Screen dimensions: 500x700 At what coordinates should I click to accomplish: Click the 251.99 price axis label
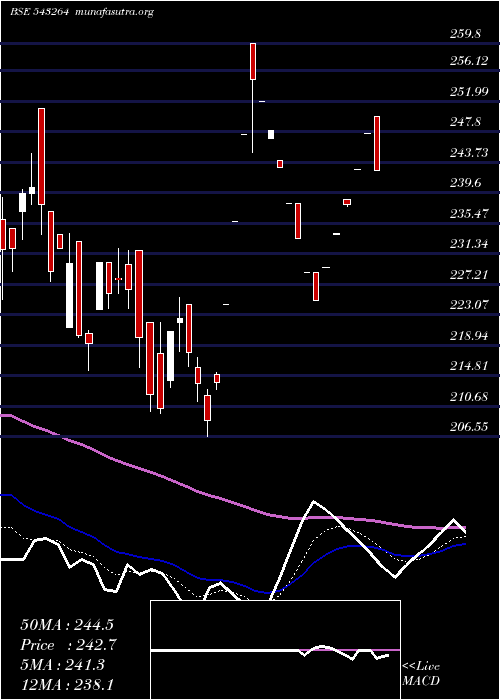pyautogui.click(x=469, y=92)
